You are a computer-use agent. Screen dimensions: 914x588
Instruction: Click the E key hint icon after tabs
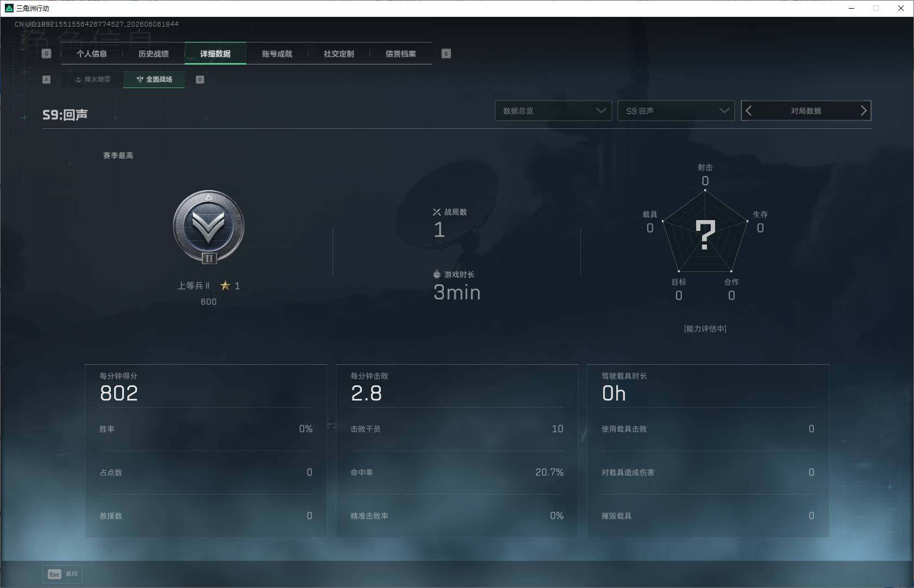point(446,54)
